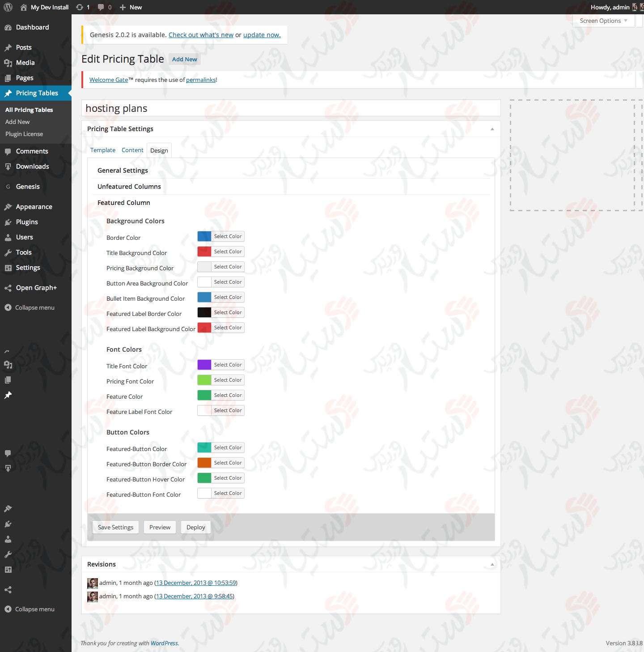This screenshot has height=652, width=644.
Task: Click the Save Settings button
Action: tap(115, 527)
